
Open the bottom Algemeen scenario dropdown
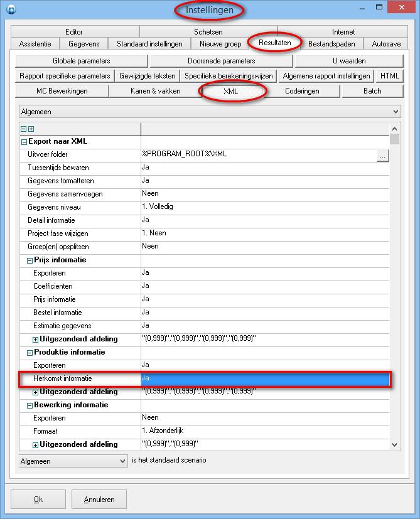point(73,461)
